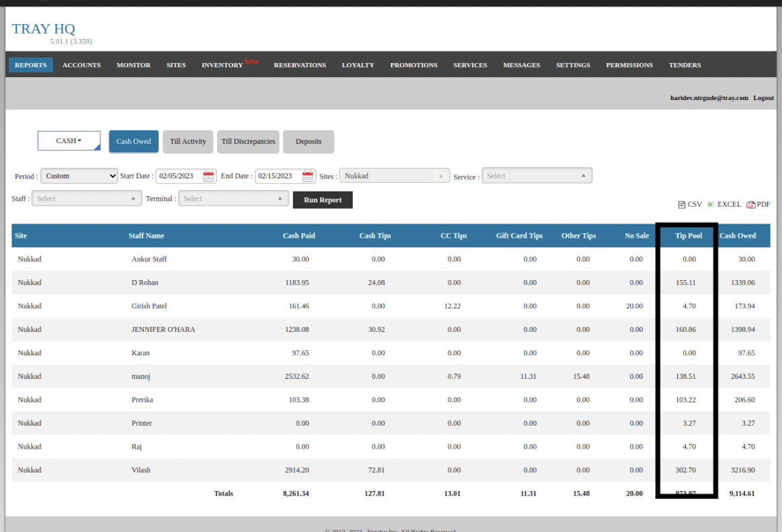The image size is (782, 532).
Task: Switch to the Cash Owed tab
Action: point(134,142)
